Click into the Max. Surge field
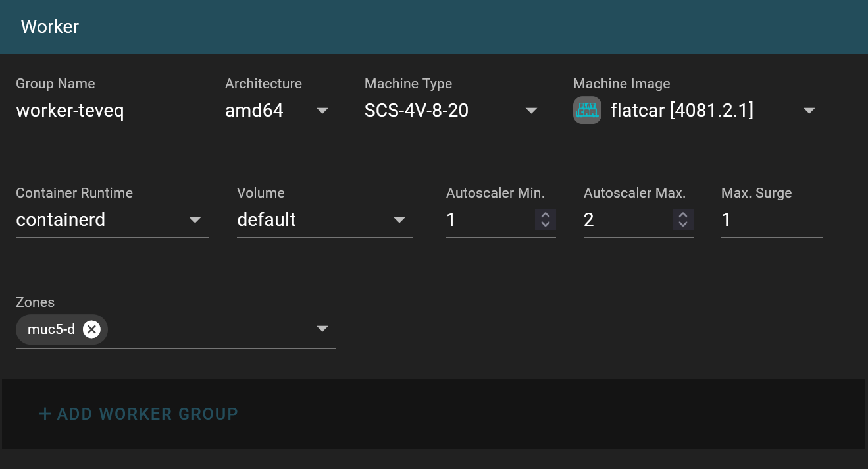868x469 pixels. pos(772,220)
